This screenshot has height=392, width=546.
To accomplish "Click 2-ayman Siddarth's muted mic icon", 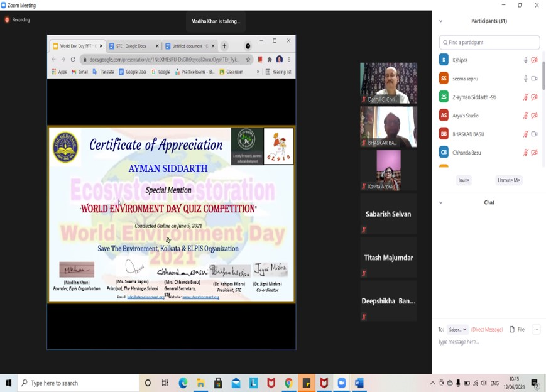I will (x=525, y=97).
